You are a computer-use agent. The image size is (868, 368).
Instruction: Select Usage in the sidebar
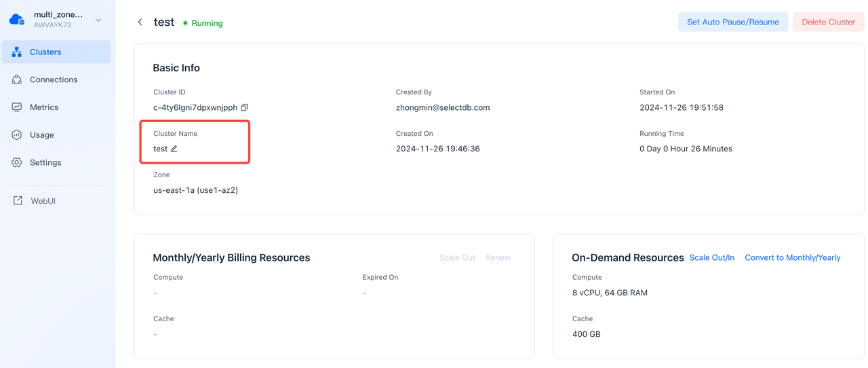pyautogui.click(x=41, y=135)
